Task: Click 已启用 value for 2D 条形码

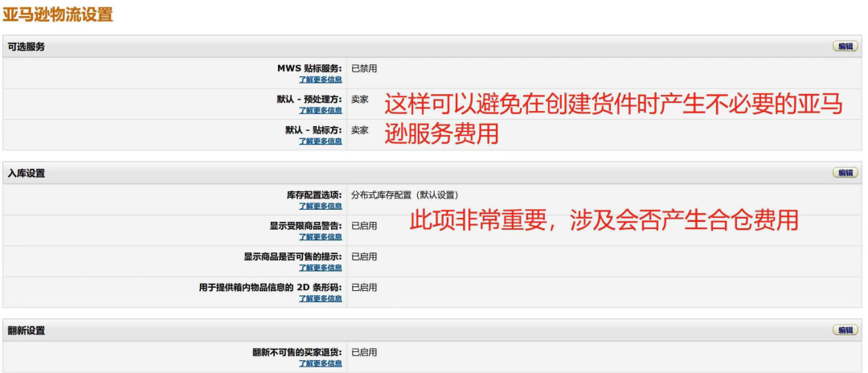Action: tap(364, 288)
